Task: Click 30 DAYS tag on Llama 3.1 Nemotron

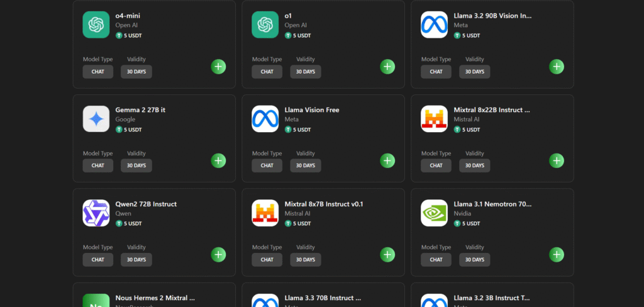Action: point(475,260)
